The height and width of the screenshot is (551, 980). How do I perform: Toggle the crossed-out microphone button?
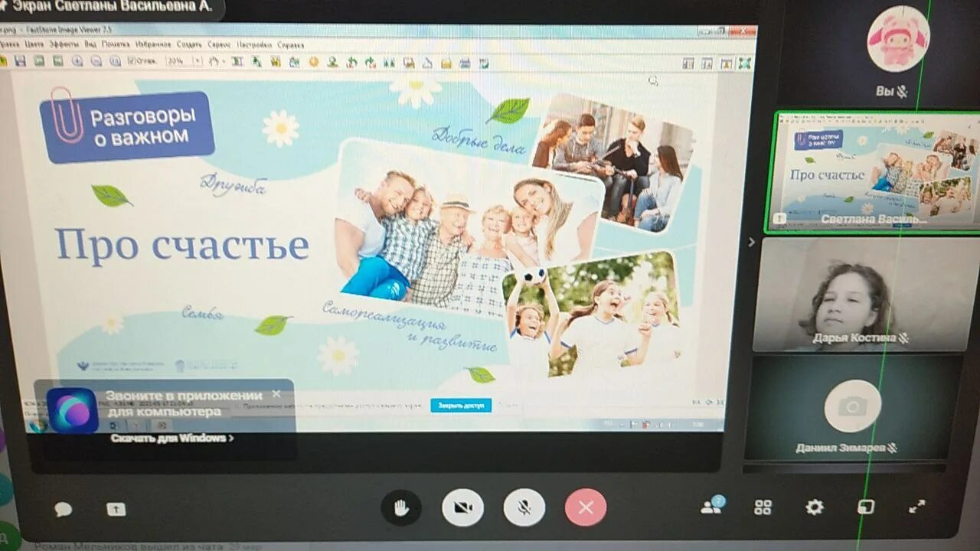524,507
